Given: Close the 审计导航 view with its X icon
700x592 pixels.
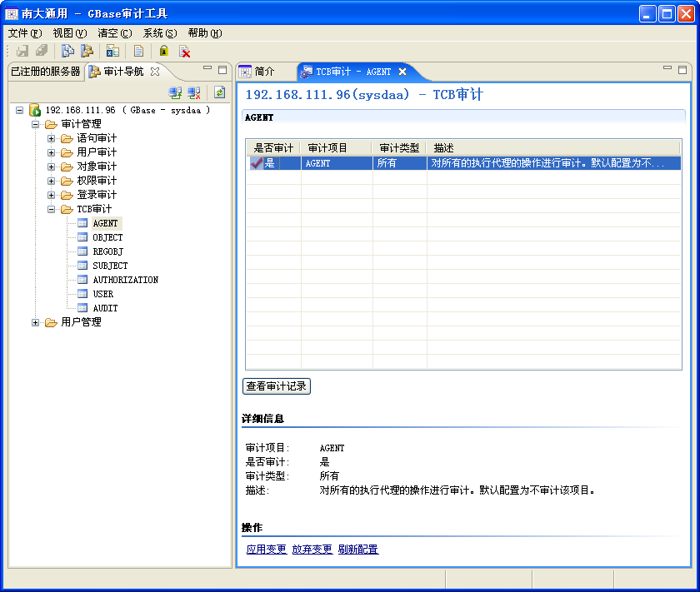Looking at the screenshot, I should pyautogui.click(x=155, y=72).
